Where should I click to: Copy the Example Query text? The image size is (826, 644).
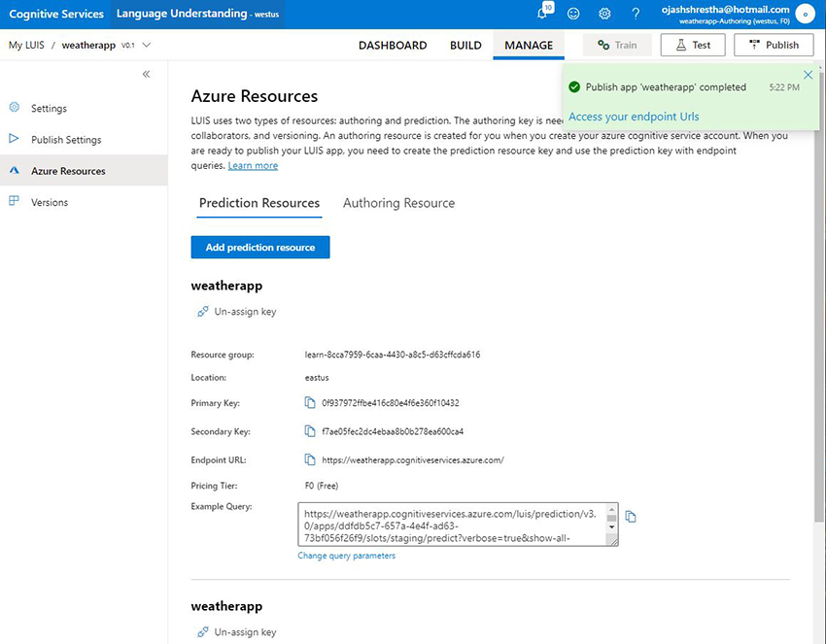point(631,516)
